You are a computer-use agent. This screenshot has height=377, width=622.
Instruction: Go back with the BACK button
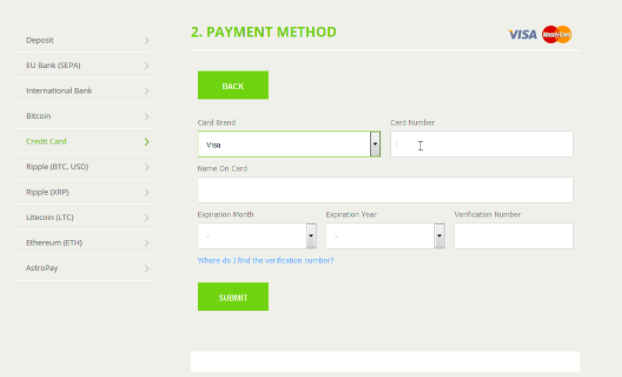233,85
